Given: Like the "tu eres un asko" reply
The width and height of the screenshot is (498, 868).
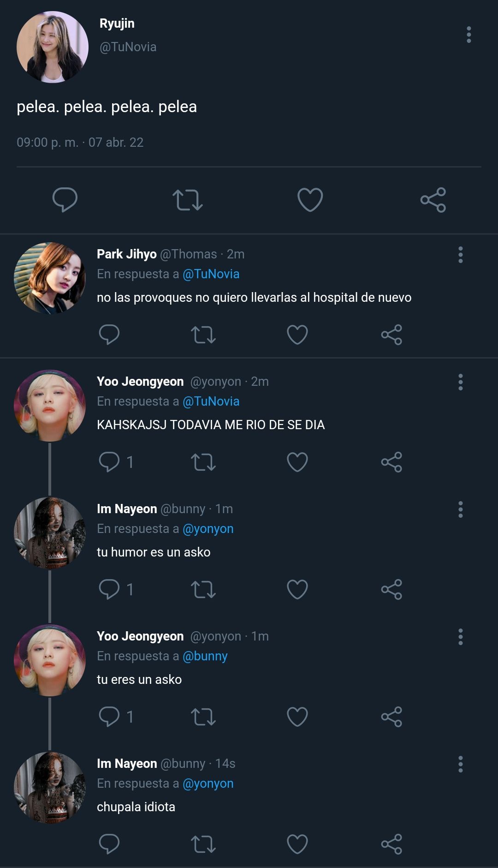Looking at the screenshot, I should point(297,717).
